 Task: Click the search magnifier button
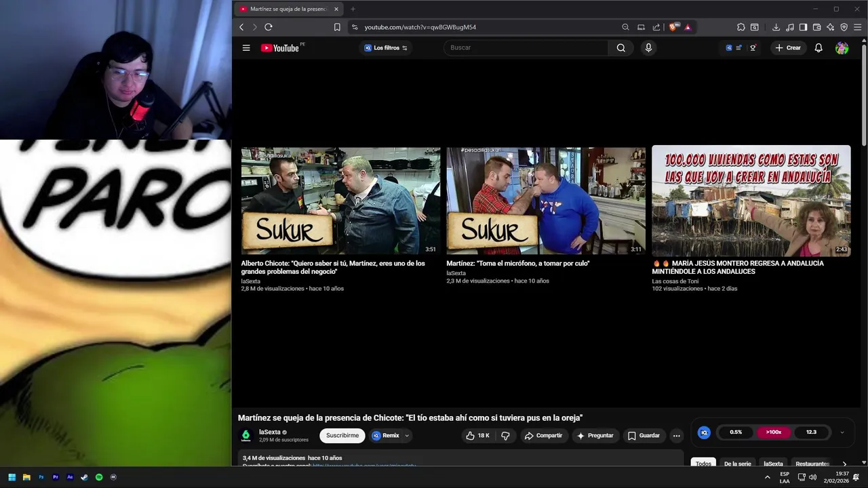[620, 47]
